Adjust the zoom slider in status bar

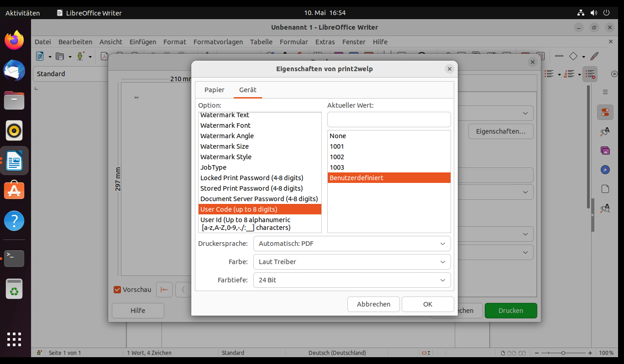[562, 353]
